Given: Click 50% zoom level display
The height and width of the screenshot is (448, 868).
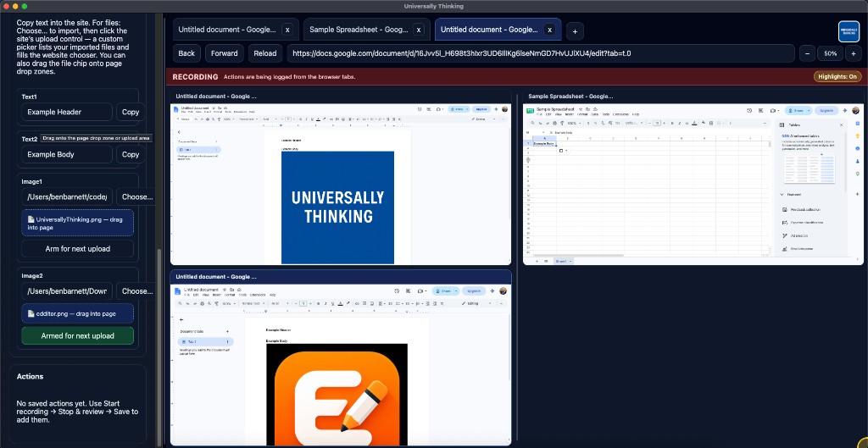Looking at the screenshot, I should 831,53.
